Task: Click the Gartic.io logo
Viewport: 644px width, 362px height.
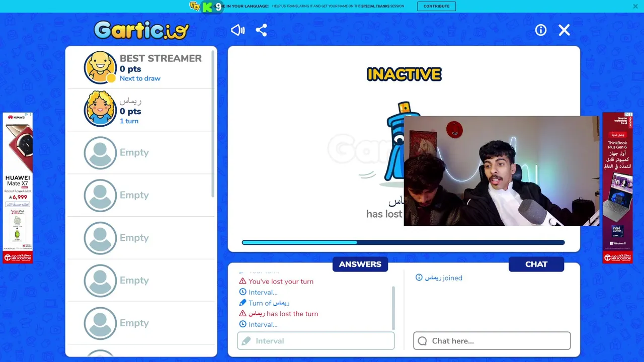Action: coord(141,30)
